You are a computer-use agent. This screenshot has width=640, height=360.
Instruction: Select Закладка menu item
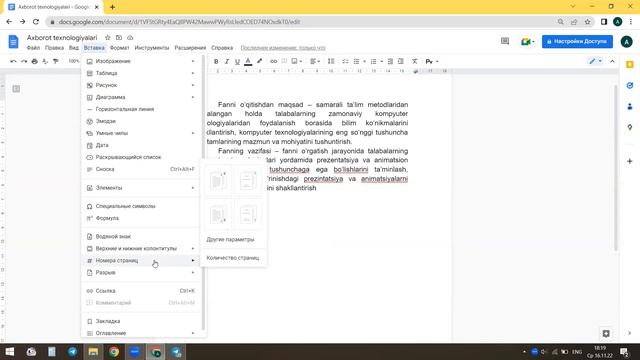141,321
